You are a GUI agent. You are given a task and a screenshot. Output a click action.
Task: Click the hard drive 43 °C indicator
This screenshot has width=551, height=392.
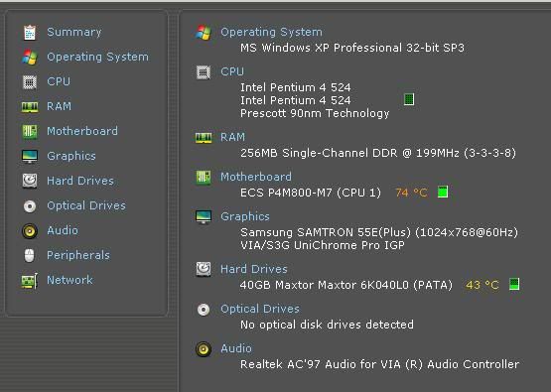click(514, 284)
